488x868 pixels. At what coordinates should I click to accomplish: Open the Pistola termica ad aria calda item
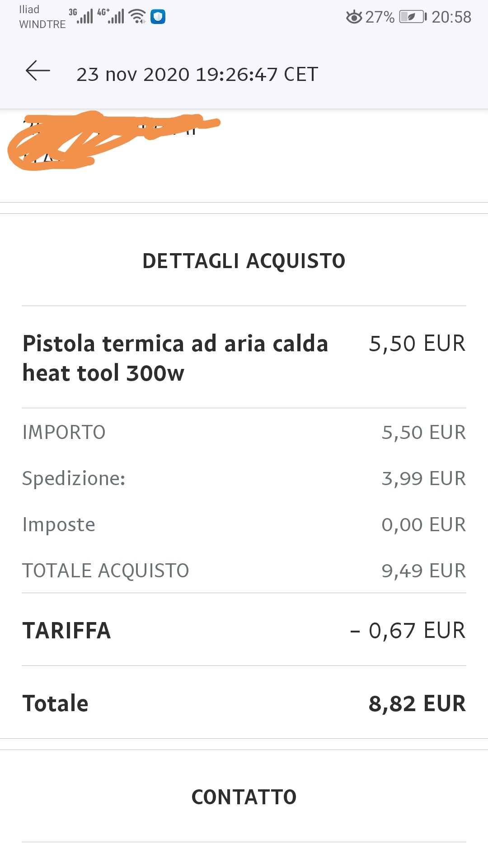pos(175,358)
